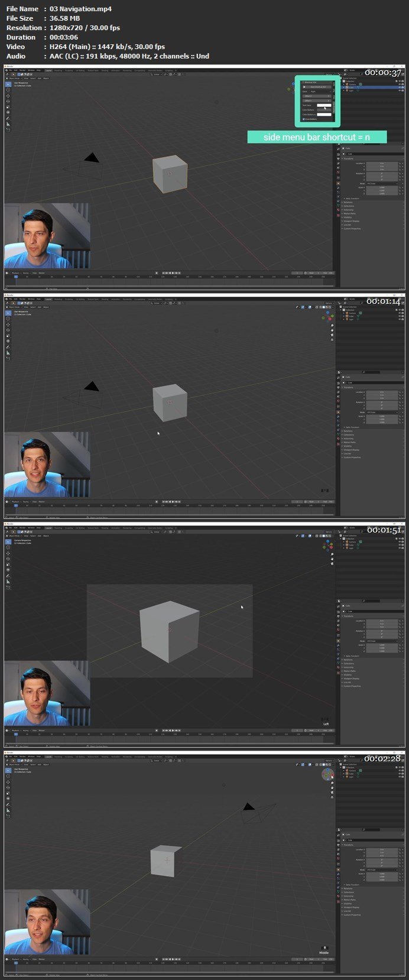Collapse Transform panel in the 00:01:51 frame
The image size is (409, 980).
pos(348,616)
